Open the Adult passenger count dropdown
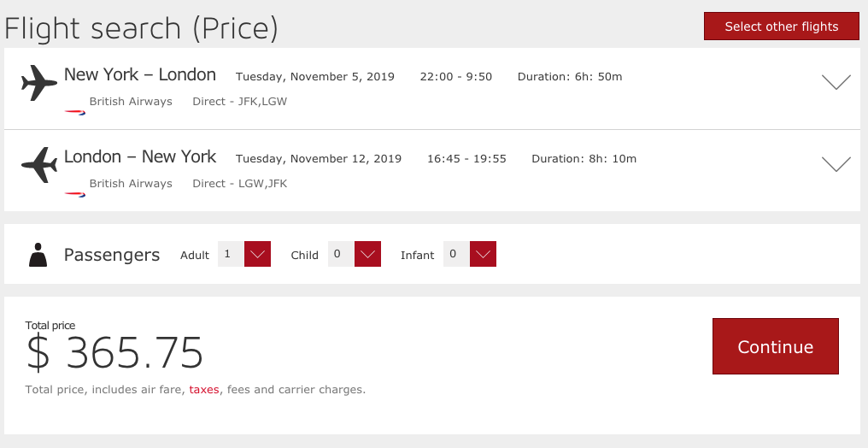Screen dimensions: 868x448 click(257, 254)
